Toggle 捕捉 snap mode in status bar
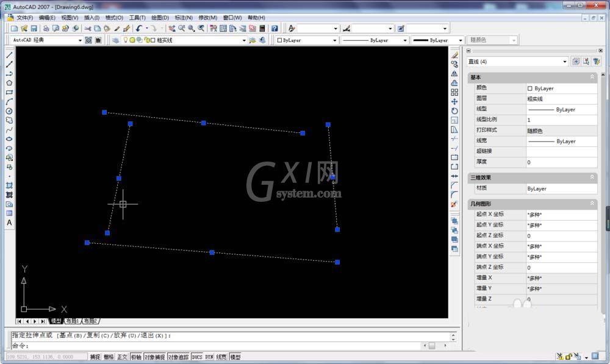Image resolution: width=610 pixels, height=364 pixels. pos(95,357)
